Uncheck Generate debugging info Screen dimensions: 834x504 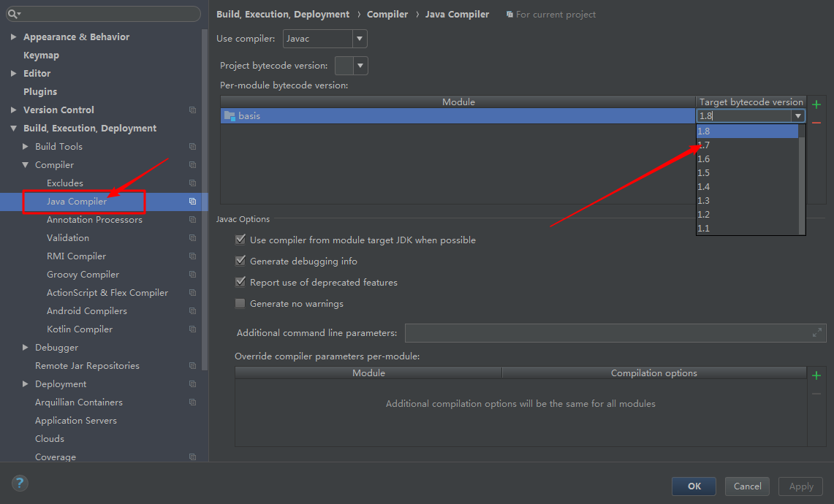pos(240,261)
